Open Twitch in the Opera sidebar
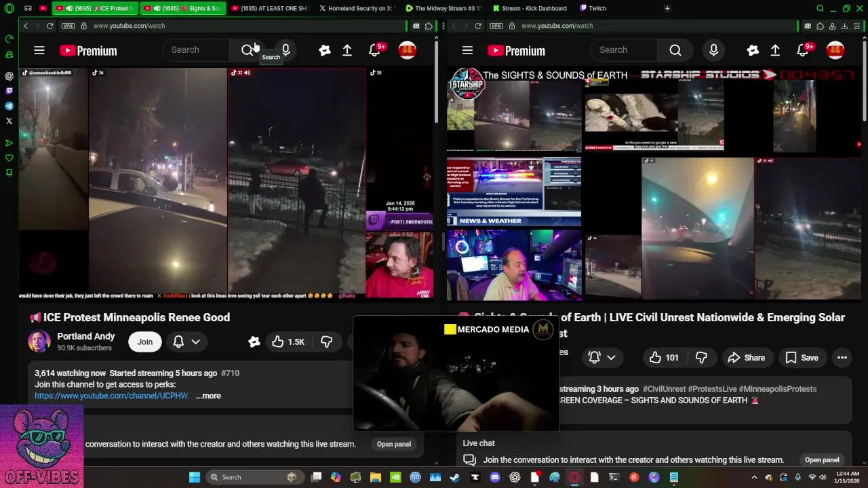Viewport: 868px width, 488px height. pyautogui.click(x=9, y=91)
